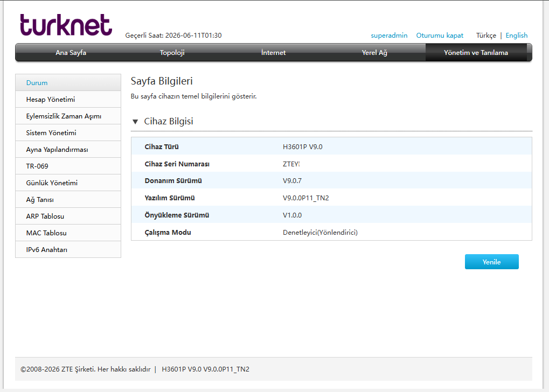
Task: Open Hesap Yönetimi in the sidebar
Action: [x=68, y=100]
